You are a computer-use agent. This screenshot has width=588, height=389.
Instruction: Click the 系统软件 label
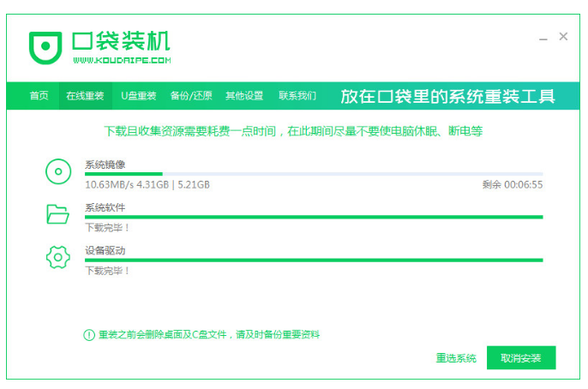point(105,207)
